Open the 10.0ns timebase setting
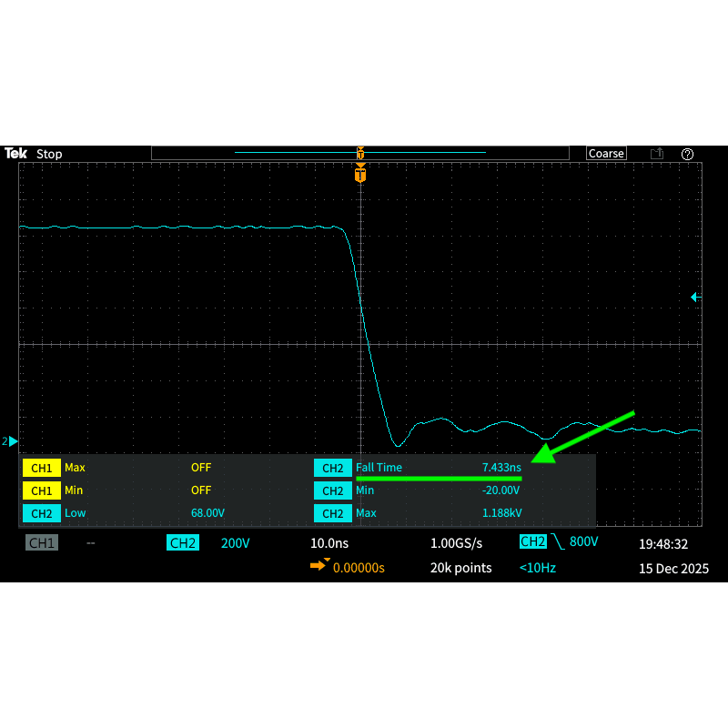 click(329, 543)
